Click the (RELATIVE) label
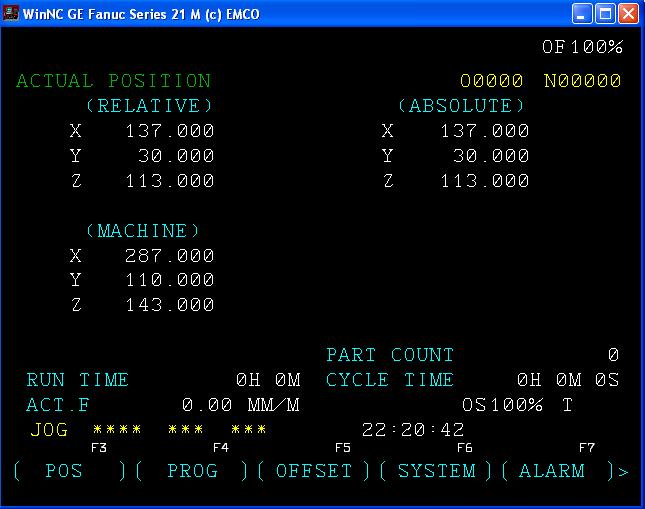Image resolution: width=645 pixels, height=509 pixels. [149, 106]
